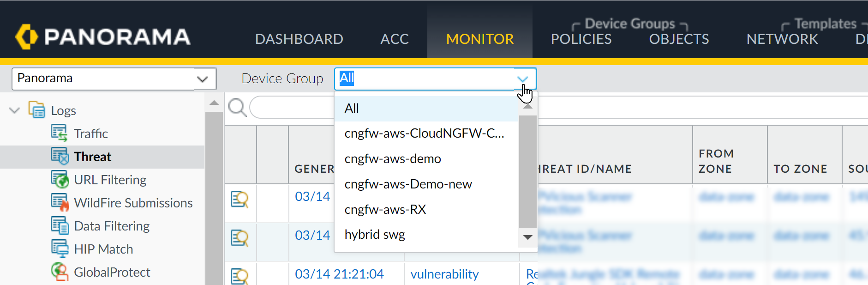This screenshot has width=868, height=285.
Task: Click the vulnerability threat type link
Action: pyautogui.click(x=444, y=274)
